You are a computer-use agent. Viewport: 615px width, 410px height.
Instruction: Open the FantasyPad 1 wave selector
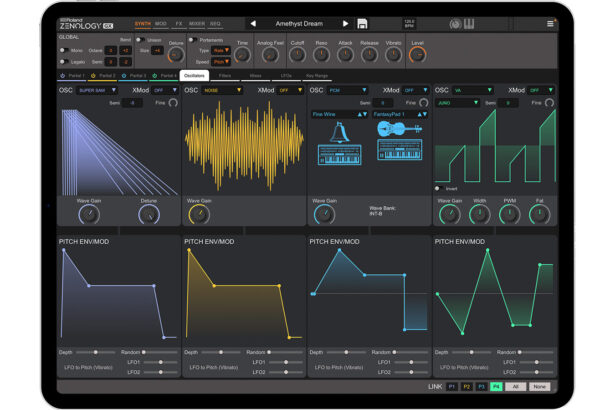tap(400, 114)
